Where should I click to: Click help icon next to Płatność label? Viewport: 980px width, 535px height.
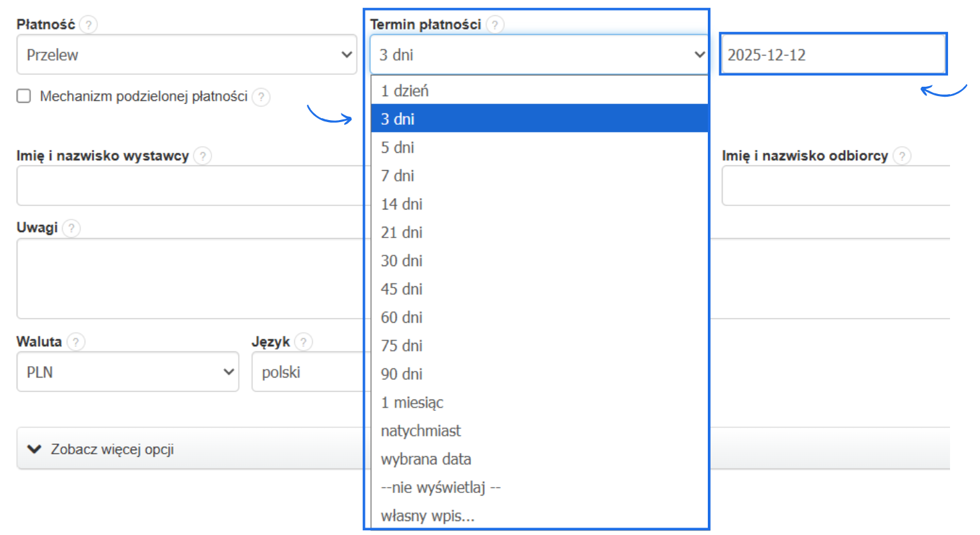[x=88, y=25]
